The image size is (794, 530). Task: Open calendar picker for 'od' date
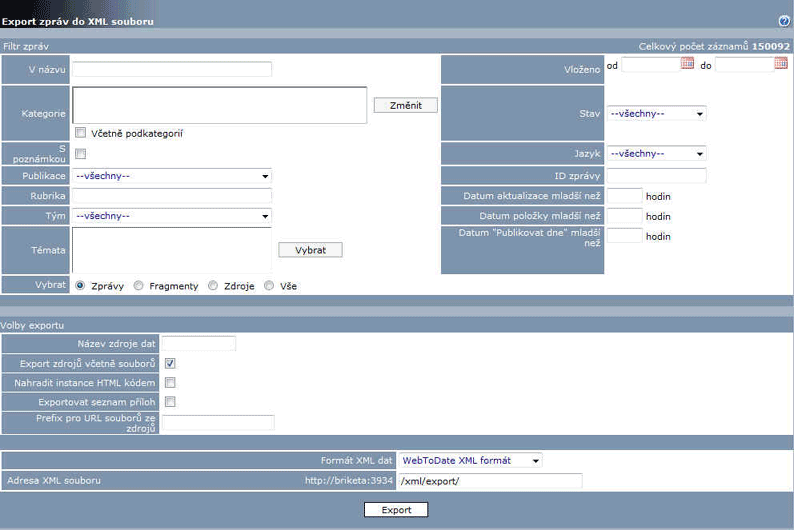point(687,64)
